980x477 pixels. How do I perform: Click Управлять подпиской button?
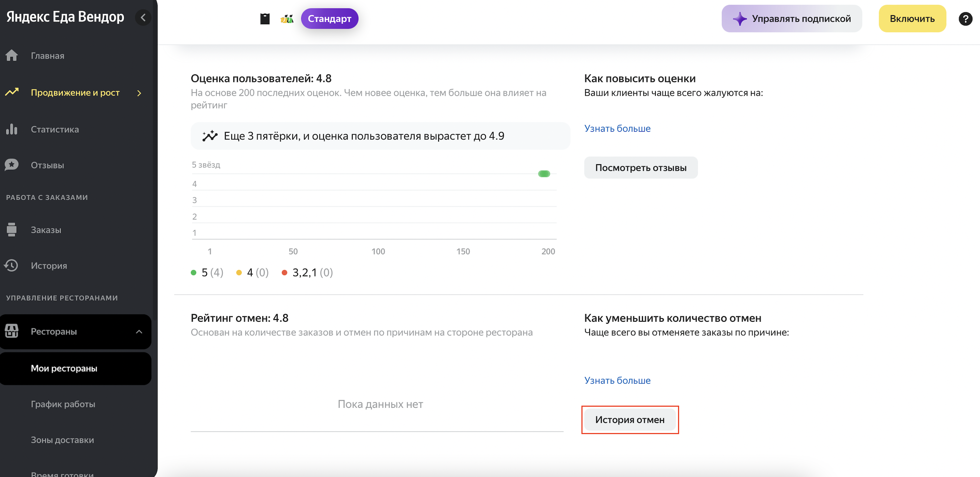point(791,18)
